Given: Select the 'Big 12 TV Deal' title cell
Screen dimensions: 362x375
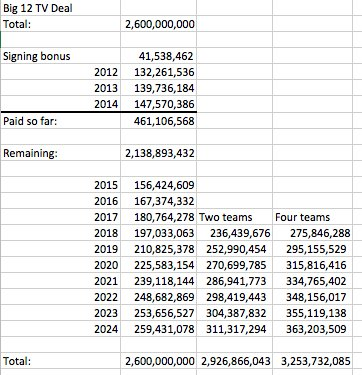Looking at the screenshot, I should point(60,8).
